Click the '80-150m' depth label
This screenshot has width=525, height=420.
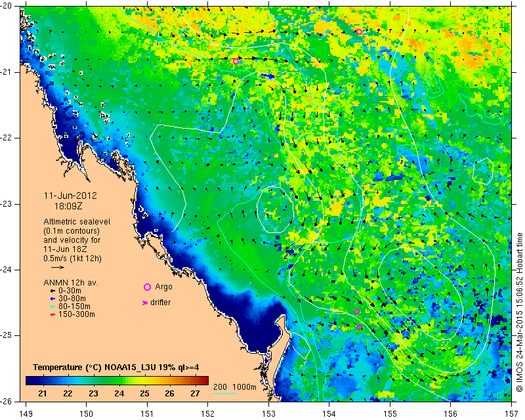click(74, 306)
